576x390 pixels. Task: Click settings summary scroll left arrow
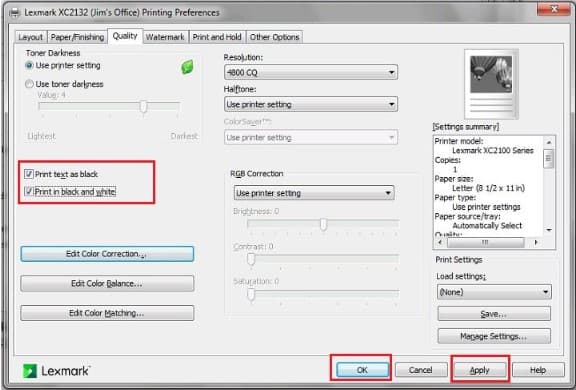click(440, 242)
